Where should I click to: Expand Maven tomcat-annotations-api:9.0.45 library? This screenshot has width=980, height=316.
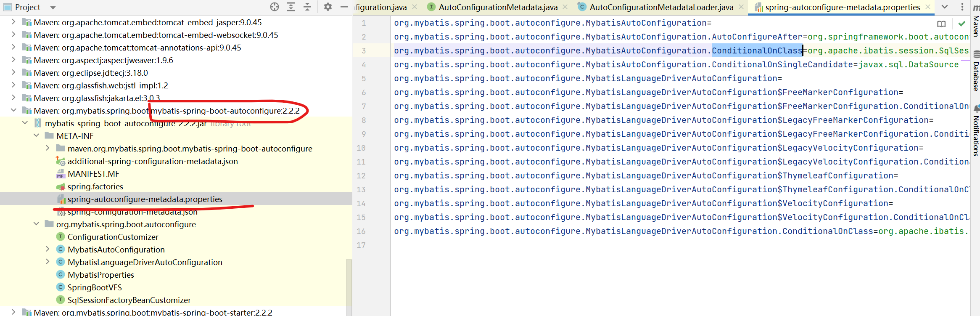(x=13, y=47)
